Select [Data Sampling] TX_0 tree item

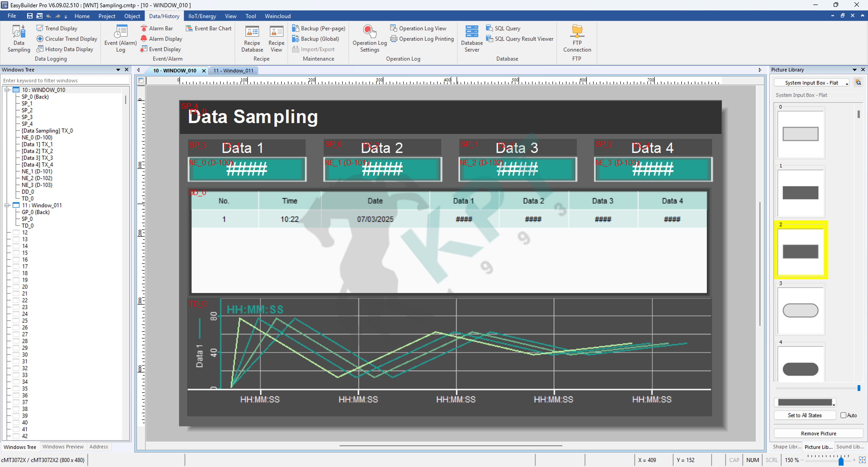[47, 131]
